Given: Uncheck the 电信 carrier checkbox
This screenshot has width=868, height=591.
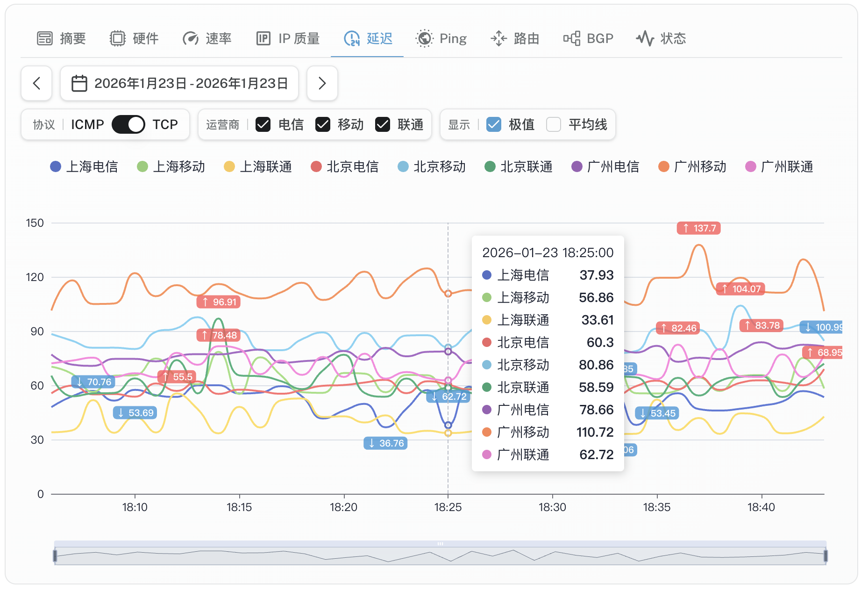Looking at the screenshot, I should tap(263, 124).
